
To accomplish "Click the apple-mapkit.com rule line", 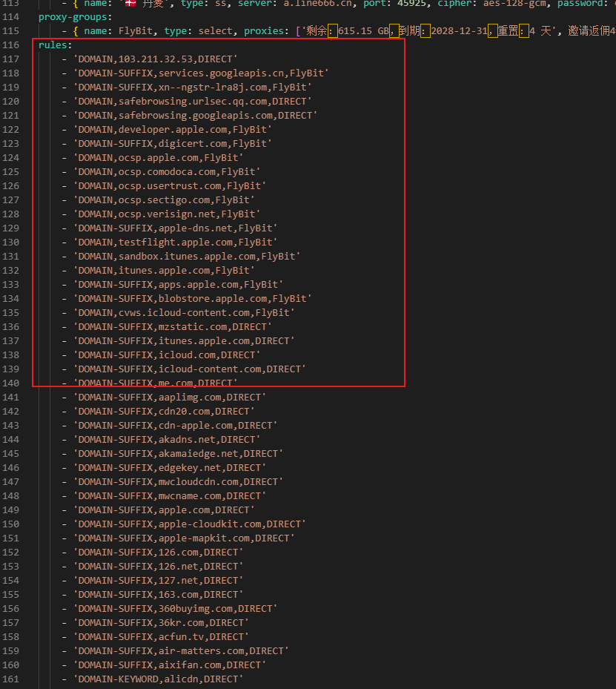I will pos(183,538).
